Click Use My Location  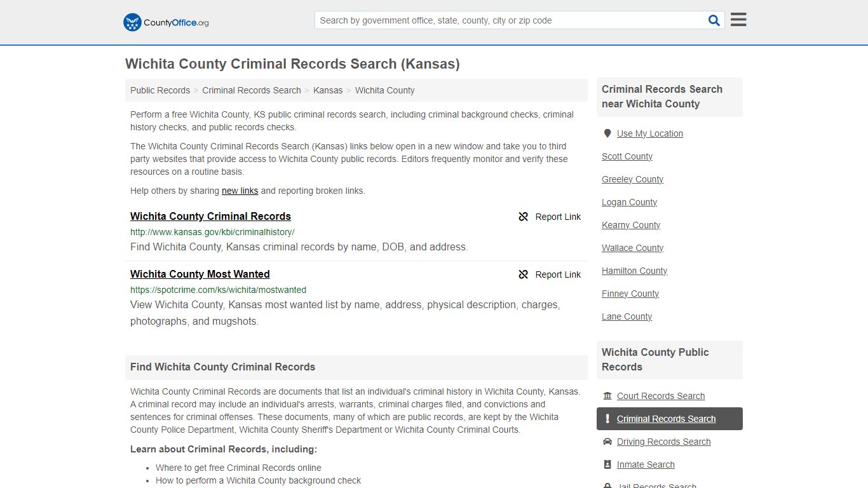click(650, 133)
